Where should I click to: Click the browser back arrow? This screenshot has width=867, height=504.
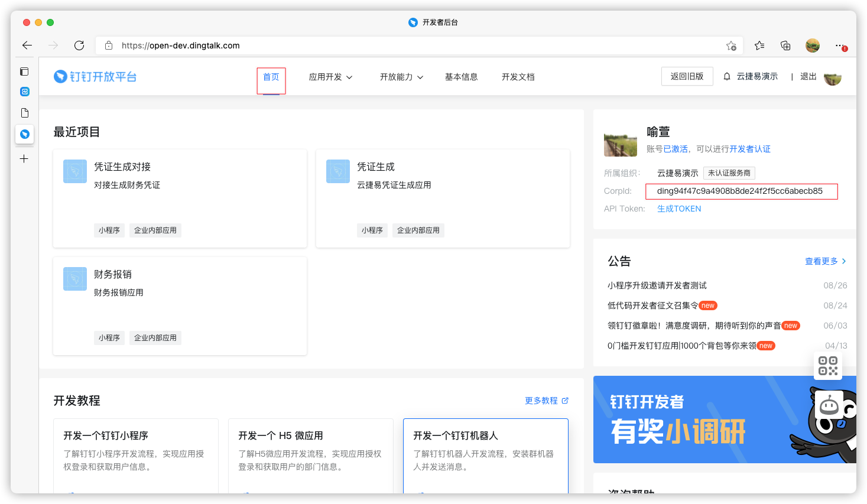point(27,45)
